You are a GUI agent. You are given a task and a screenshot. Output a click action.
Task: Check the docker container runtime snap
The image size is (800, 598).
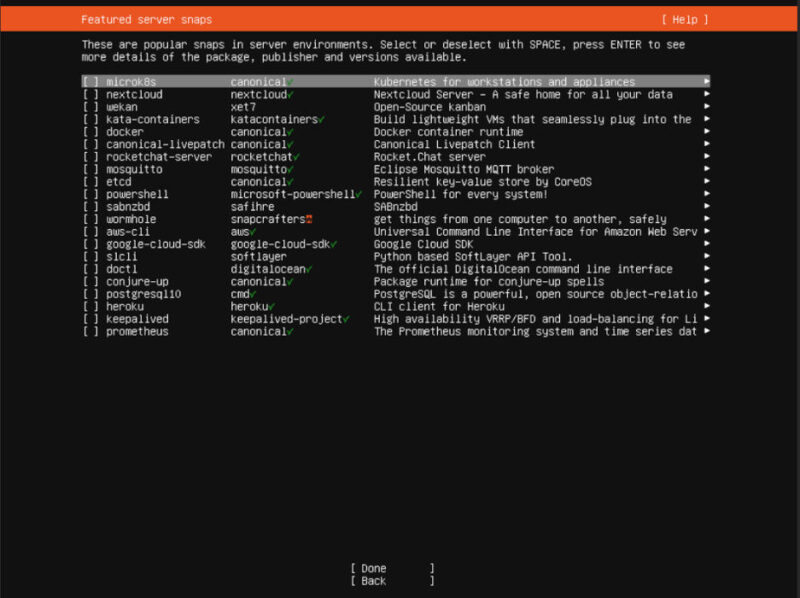pos(87,132)
